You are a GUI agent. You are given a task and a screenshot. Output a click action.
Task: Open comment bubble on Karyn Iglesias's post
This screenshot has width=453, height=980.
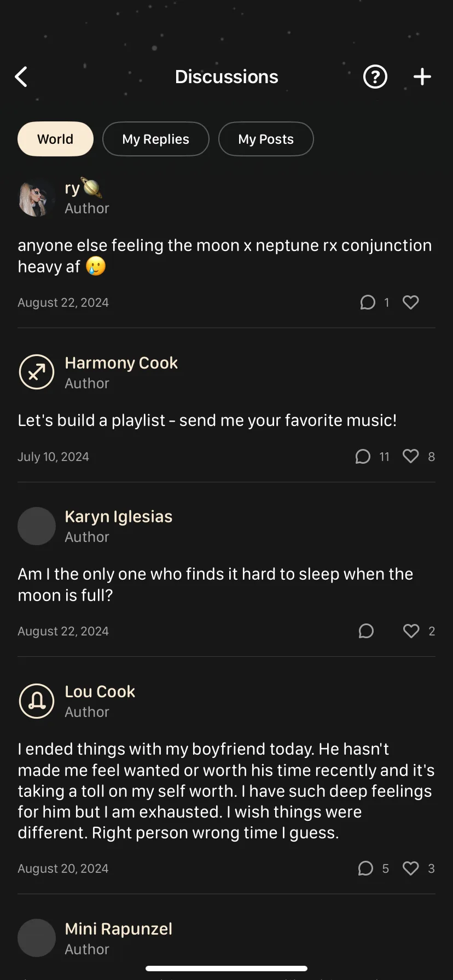click(x=366, y=631)
